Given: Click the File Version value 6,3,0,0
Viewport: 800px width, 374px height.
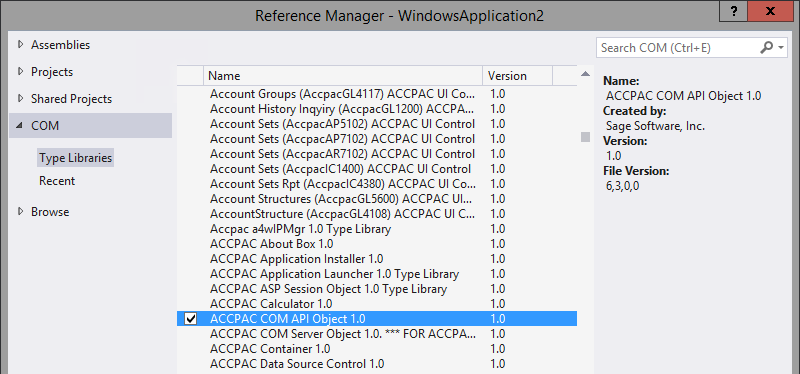Looking at the screenshot, I should [x=622, y=186].
